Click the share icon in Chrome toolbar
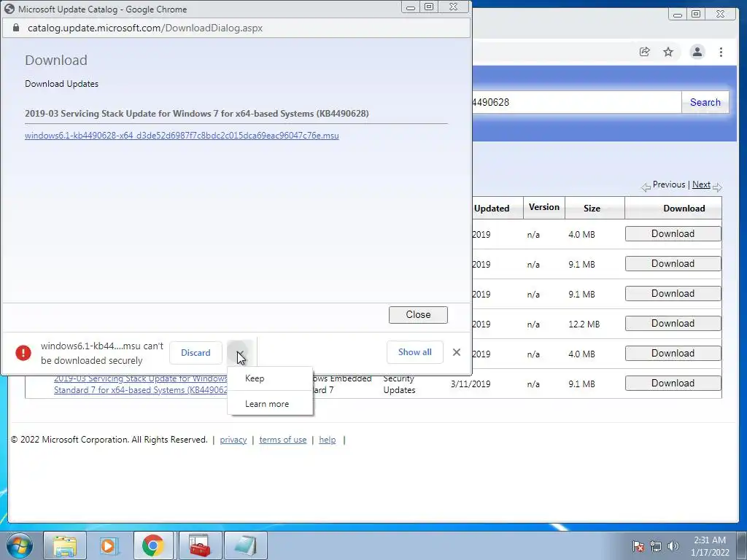Screen dimensions: 747x560 (x=645, y=52)
